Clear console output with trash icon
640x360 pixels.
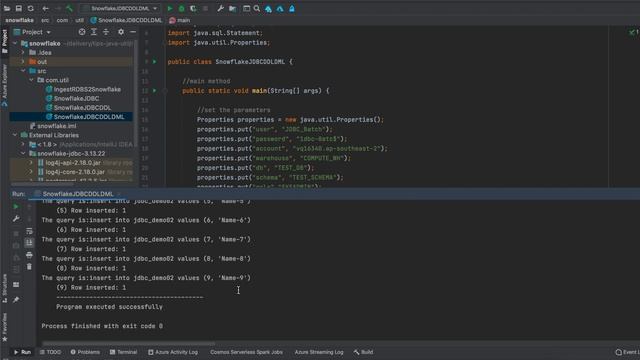[x=29, y=267]
